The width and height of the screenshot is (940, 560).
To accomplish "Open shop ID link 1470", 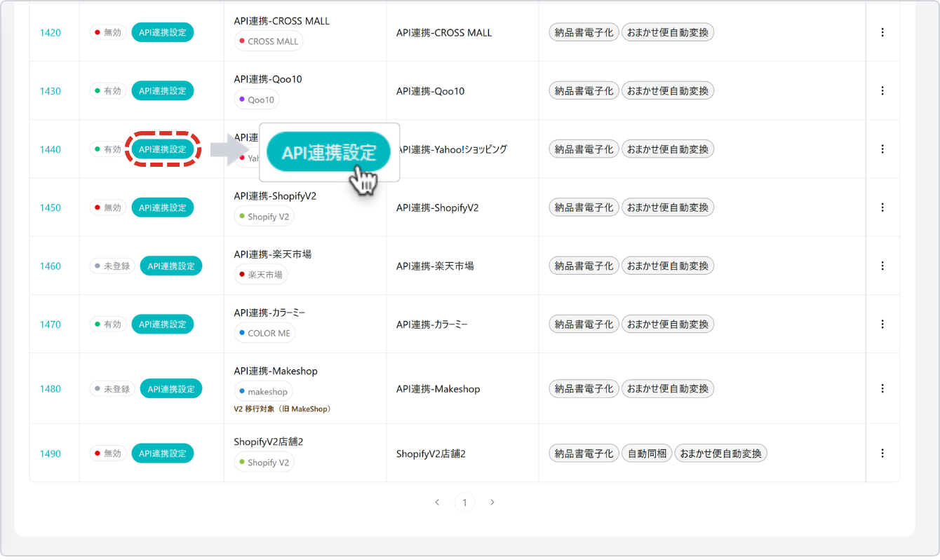I will pyautogui.click(x=50, y=325).
